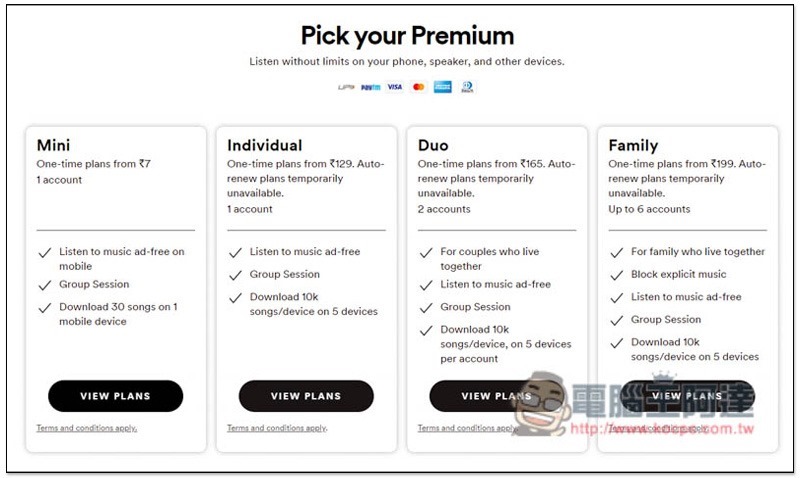This screenshot has width=800, height=478.
Task: Open Individual plan Terms and conditions link
Action: [x=277, y=428]
